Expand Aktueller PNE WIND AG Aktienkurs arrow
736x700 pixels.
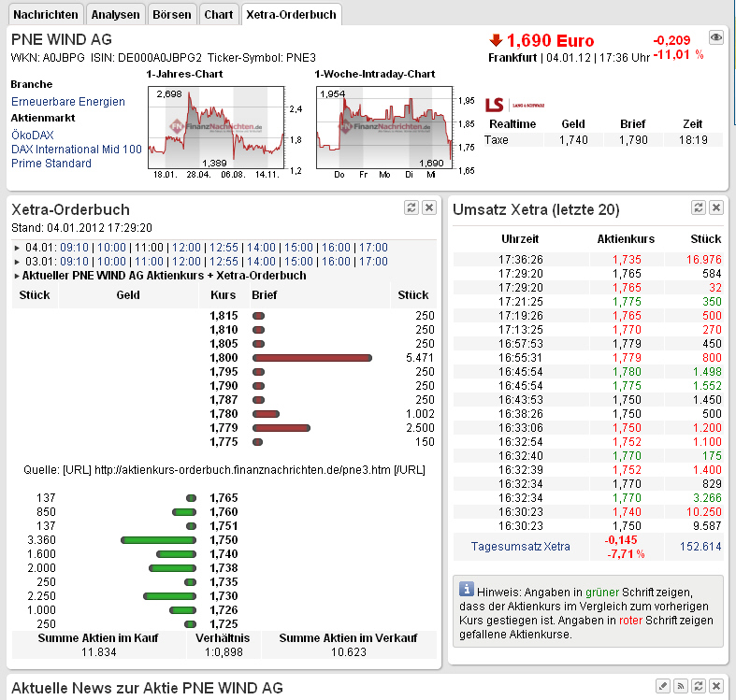tap(17, 276)
